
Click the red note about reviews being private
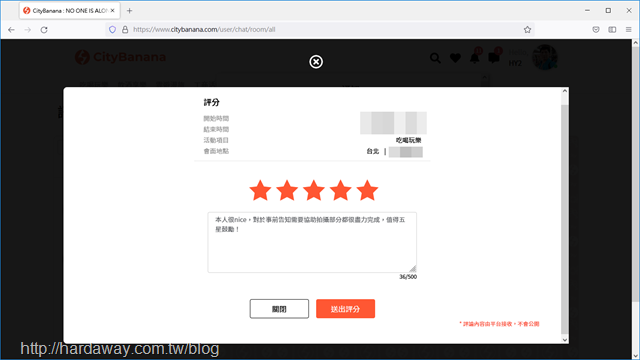click(499, 324)
